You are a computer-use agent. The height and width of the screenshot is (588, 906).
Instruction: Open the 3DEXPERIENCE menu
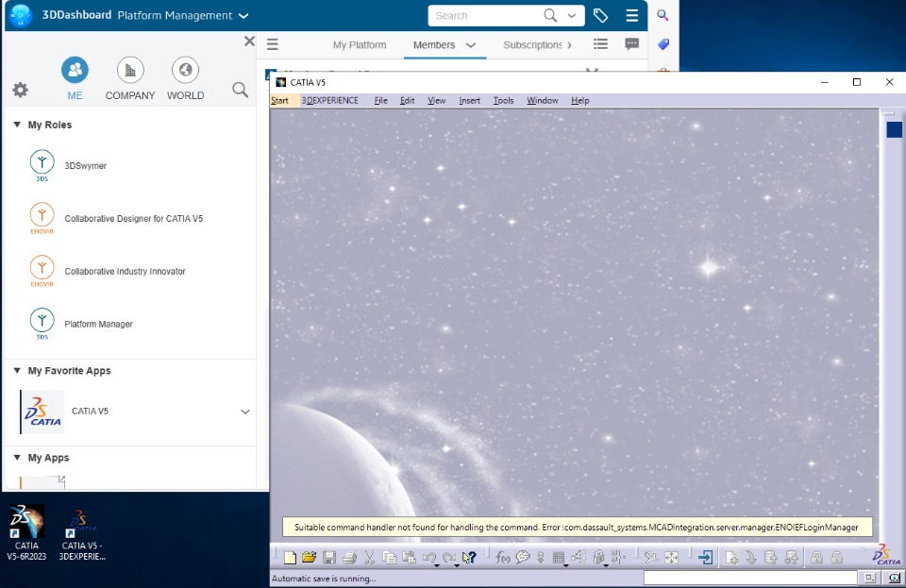(330, 100)
